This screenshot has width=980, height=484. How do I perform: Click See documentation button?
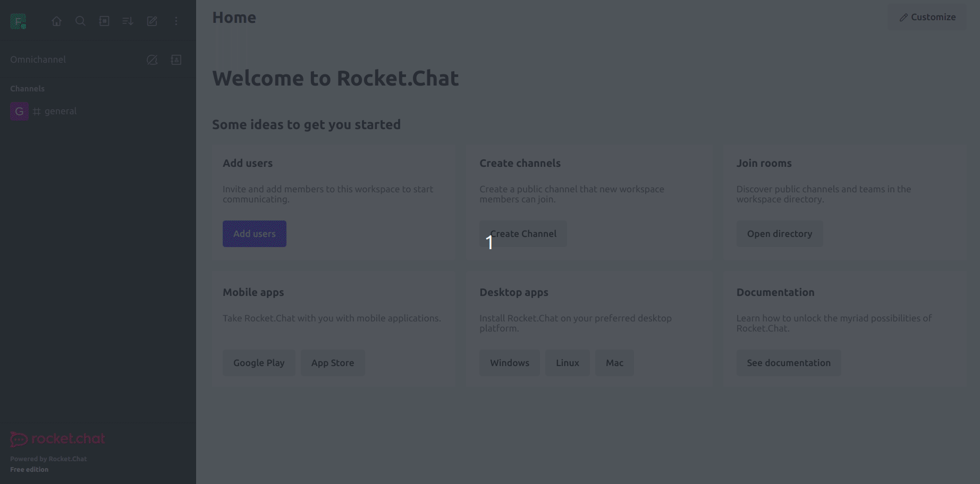[x=789, y=363]
